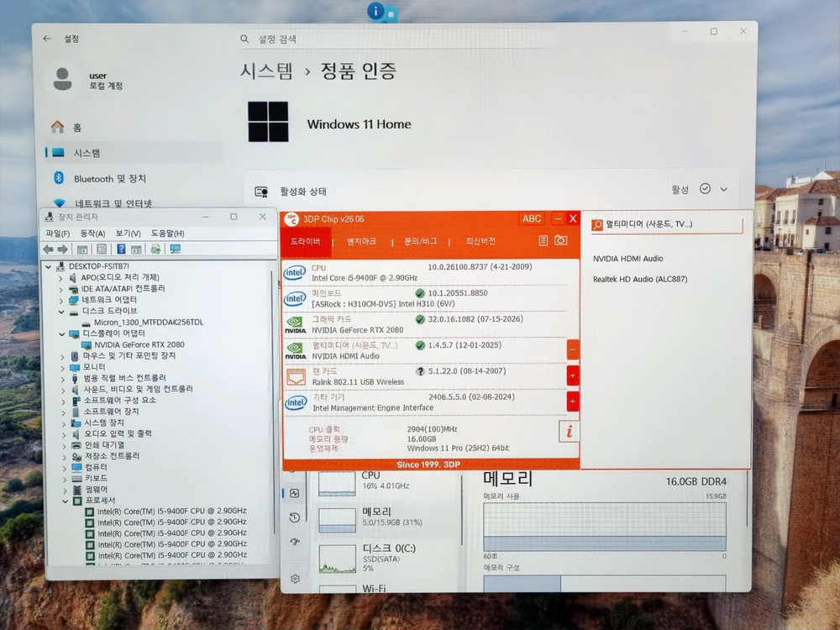The height and width of the screenshot is (630, 840).
Task: Open Task Manager settings gear icon
Action: pyautogui.click(x=295, y=579)
